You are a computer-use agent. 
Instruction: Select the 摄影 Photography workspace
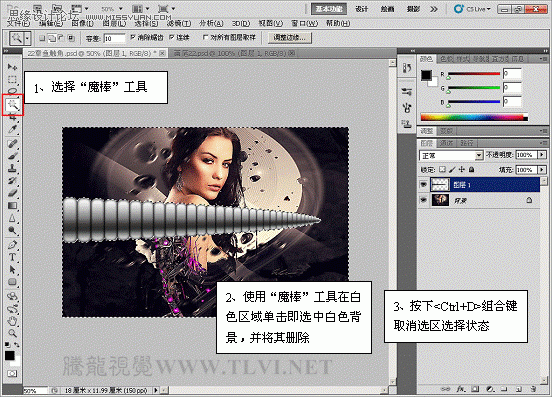(413, 9)
